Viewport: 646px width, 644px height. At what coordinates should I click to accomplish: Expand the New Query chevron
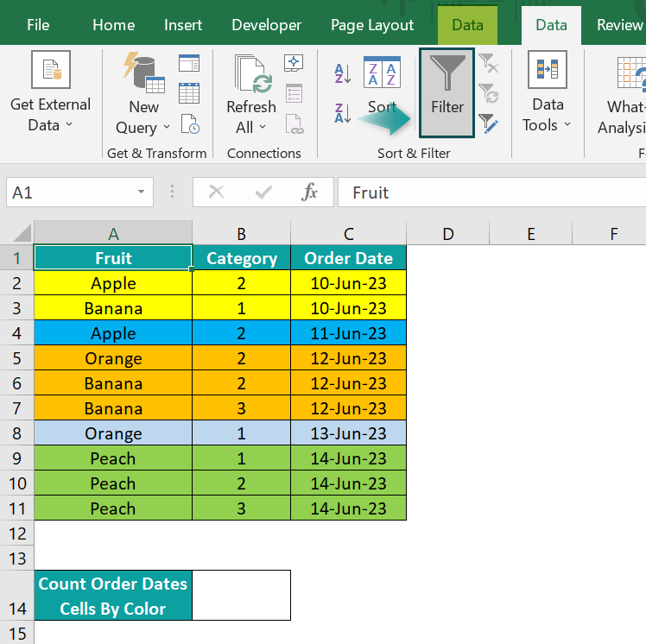[167, 127]
